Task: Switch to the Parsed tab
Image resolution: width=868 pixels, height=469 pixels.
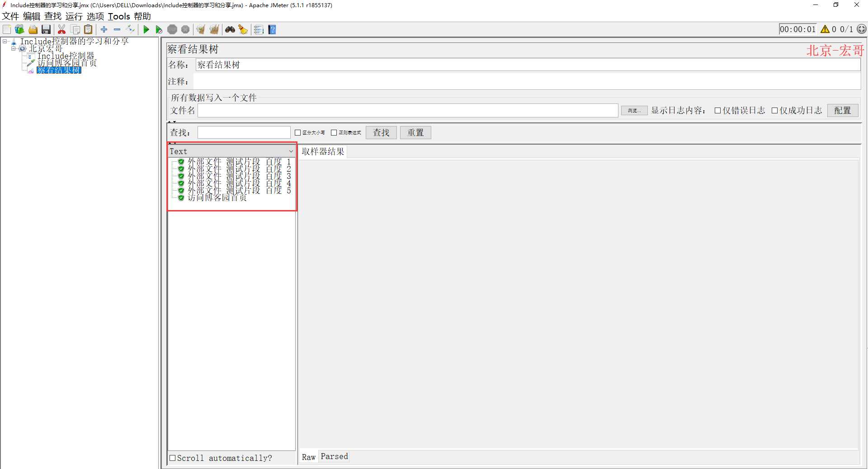Action: pyautogui.click(x=335, y=456)
